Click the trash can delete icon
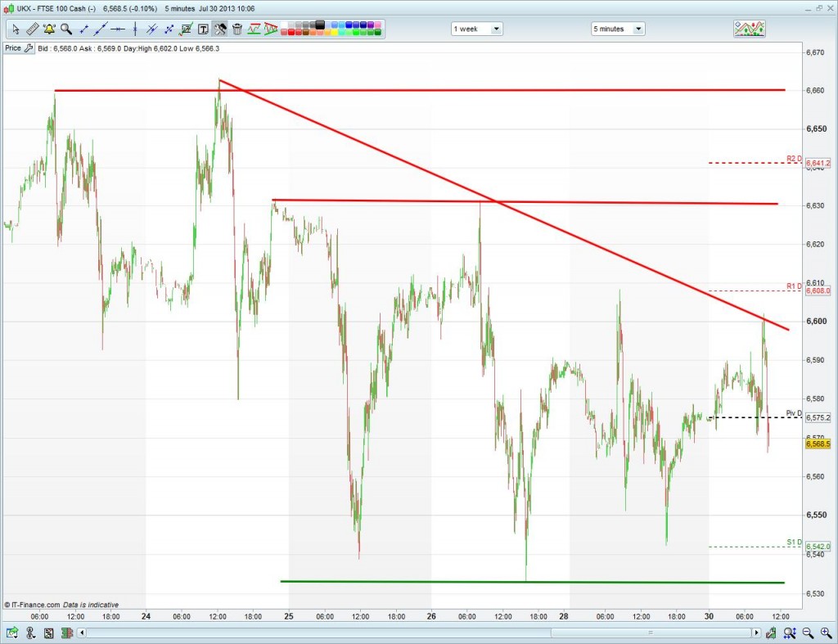The width and height of the screenshot is (838, 644). tap(237, 29)
